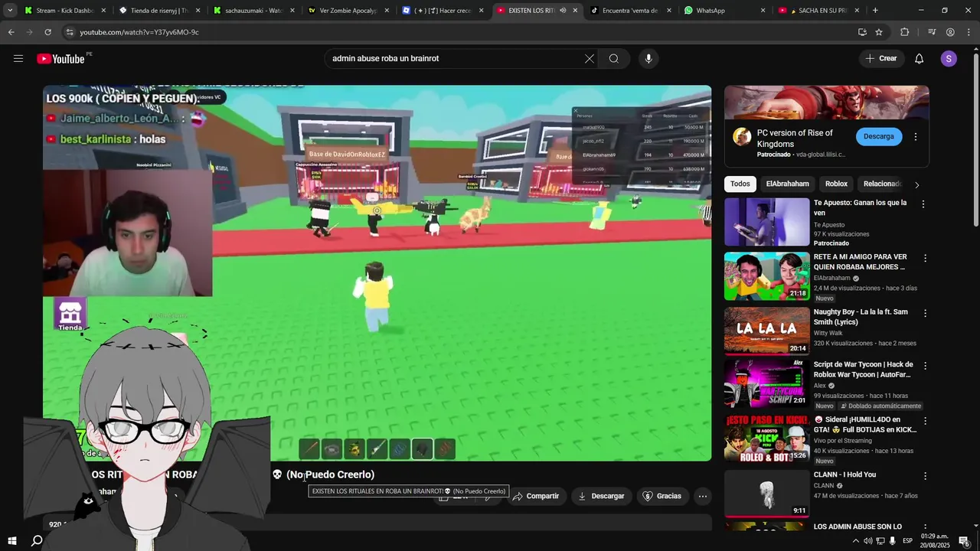Open the Windows notification center

click(x=964, y=541)
